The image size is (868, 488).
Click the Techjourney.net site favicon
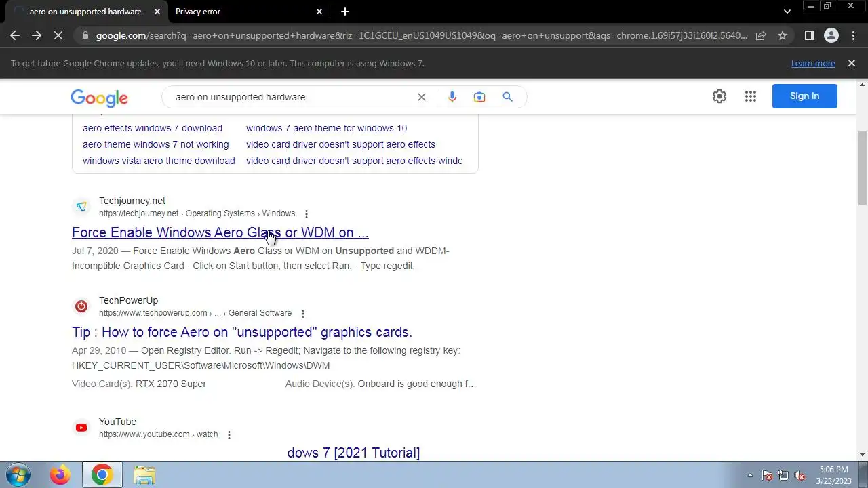coord(81,207)
